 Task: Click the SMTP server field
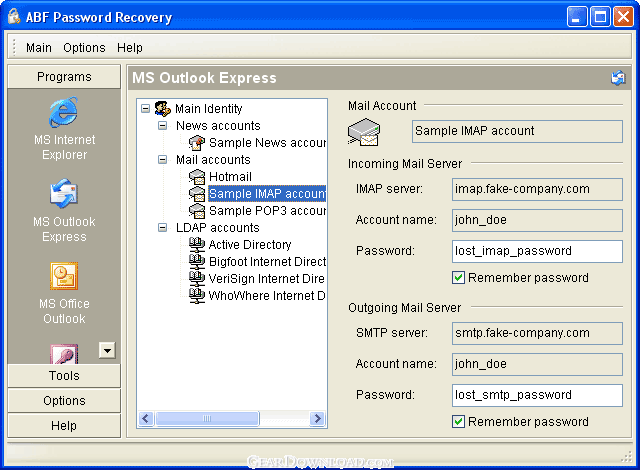(537, 333)
